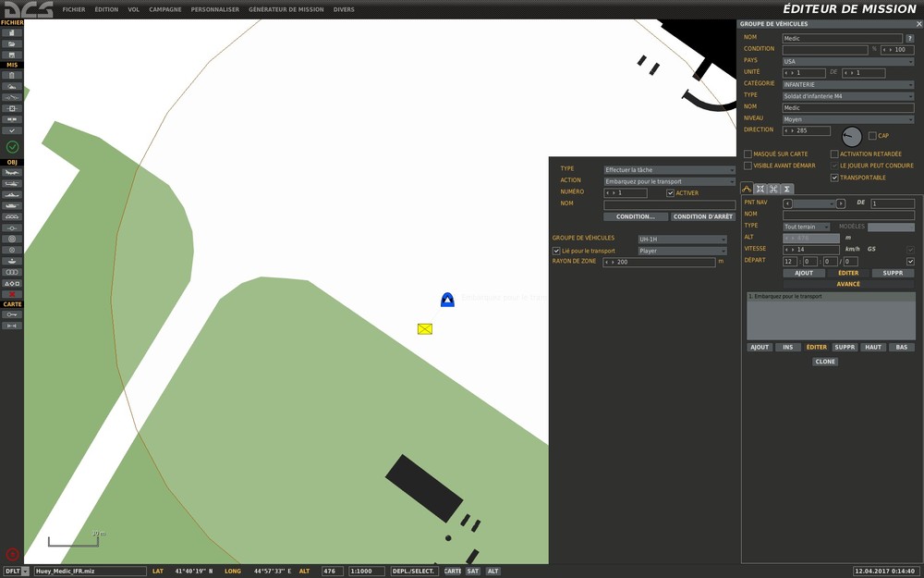Toggle the TRANSPORTABLE checkbox
Image resolution: width=924 pixels, height=578 pixels.
click(x=834, y=178)
